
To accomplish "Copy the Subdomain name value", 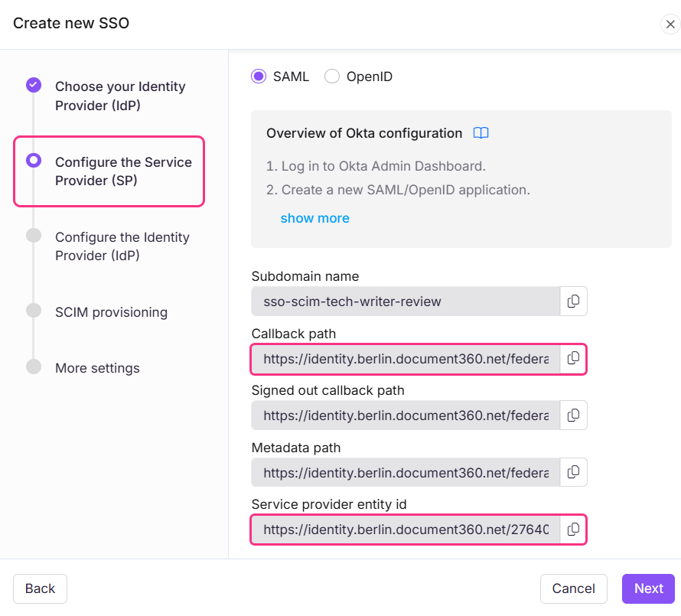I will point(573,301).
